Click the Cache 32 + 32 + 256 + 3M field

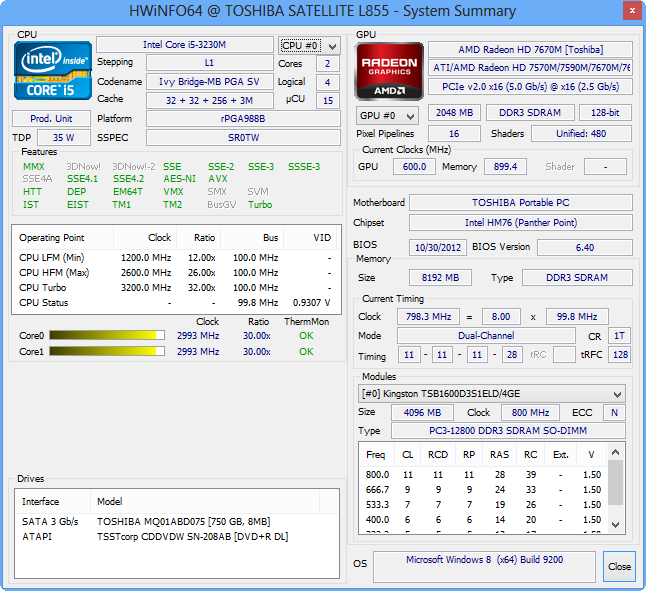tap(209, 100)
